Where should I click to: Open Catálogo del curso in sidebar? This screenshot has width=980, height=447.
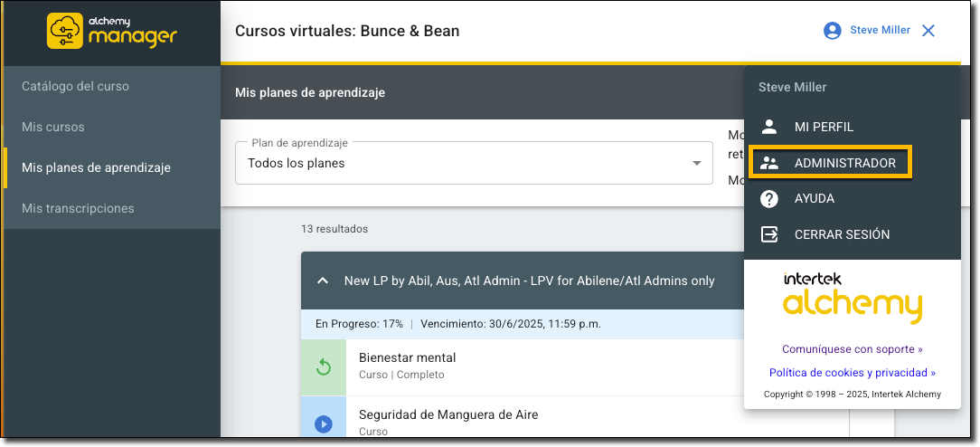pyautogui.click(x=75, y=86)
